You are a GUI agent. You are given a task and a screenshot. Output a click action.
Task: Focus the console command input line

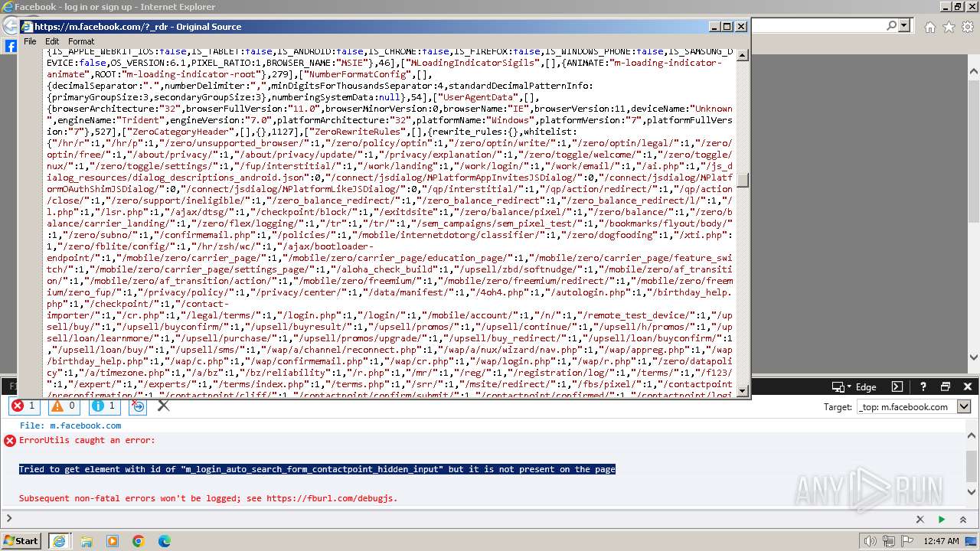coord(459,520)
